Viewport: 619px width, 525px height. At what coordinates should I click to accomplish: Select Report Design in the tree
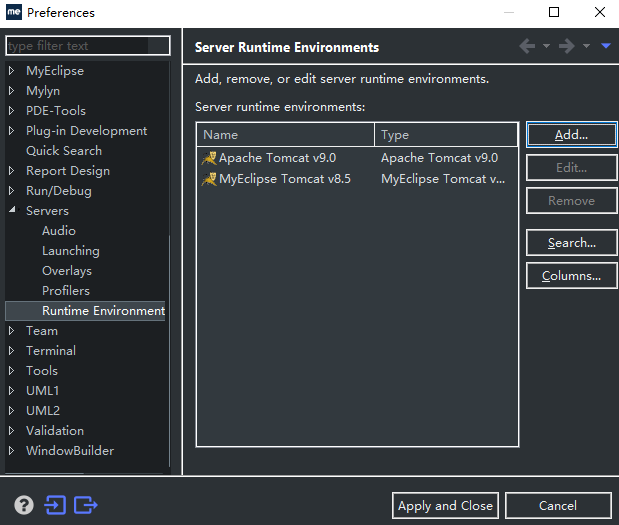tap(68, 171)
